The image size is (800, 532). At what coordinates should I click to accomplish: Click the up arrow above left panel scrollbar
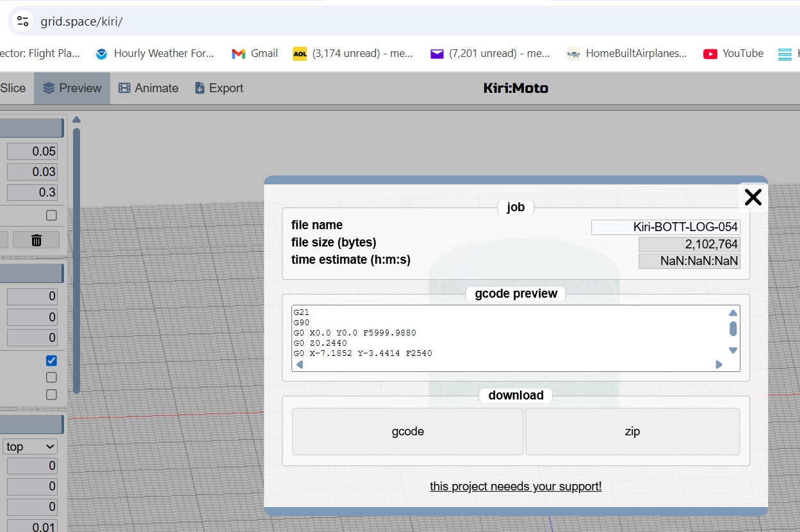pyautogui.click(x=76, y=120)
